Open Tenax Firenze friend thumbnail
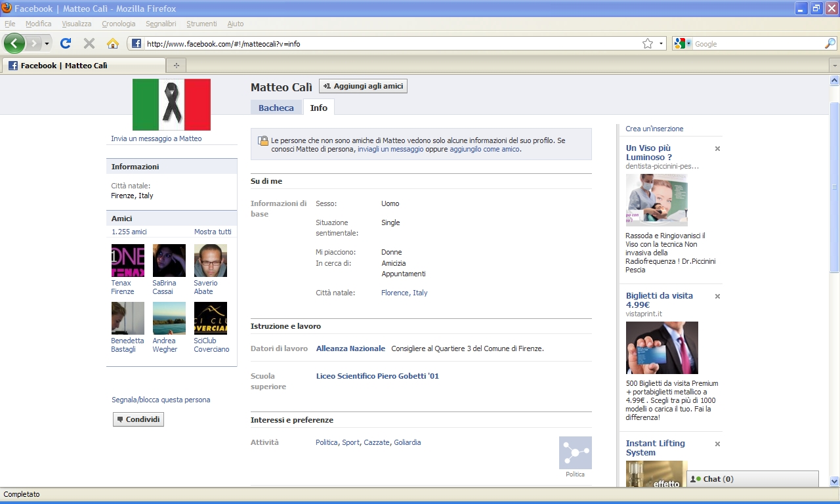Screen dimensions: 840x504 pyautogui.click(x=128, y=261)
